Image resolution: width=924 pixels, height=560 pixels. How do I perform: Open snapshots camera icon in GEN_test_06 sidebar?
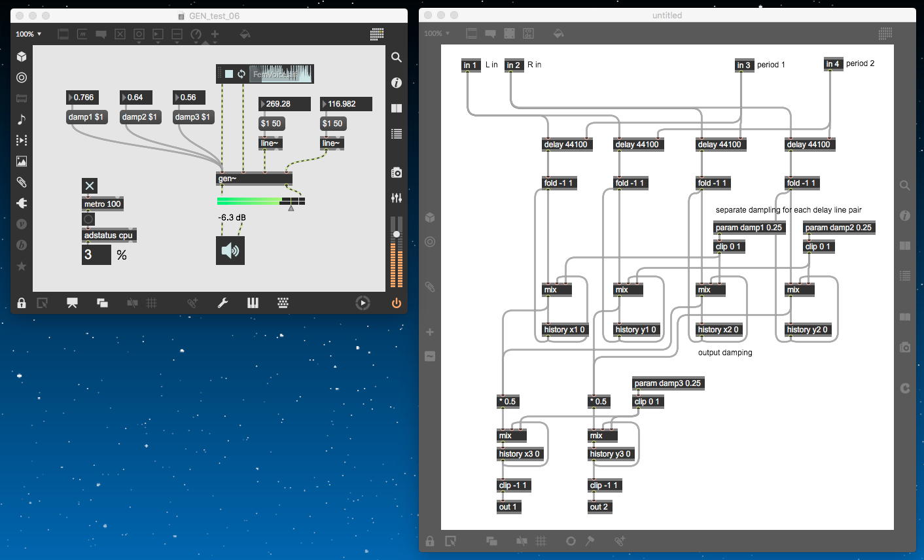tap(397, 173)
